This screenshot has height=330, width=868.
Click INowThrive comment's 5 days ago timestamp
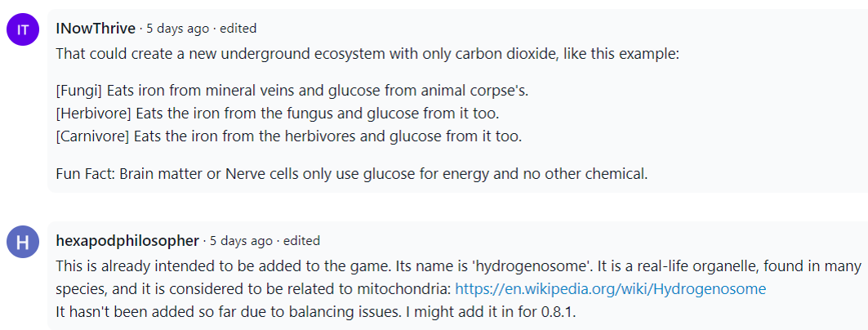click(x=178, y=29)
